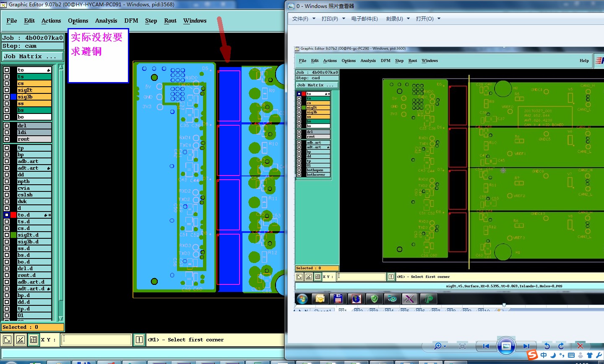
Task: Click 电子邮件(E) in photo viewer toolbar
Action: 364,19
